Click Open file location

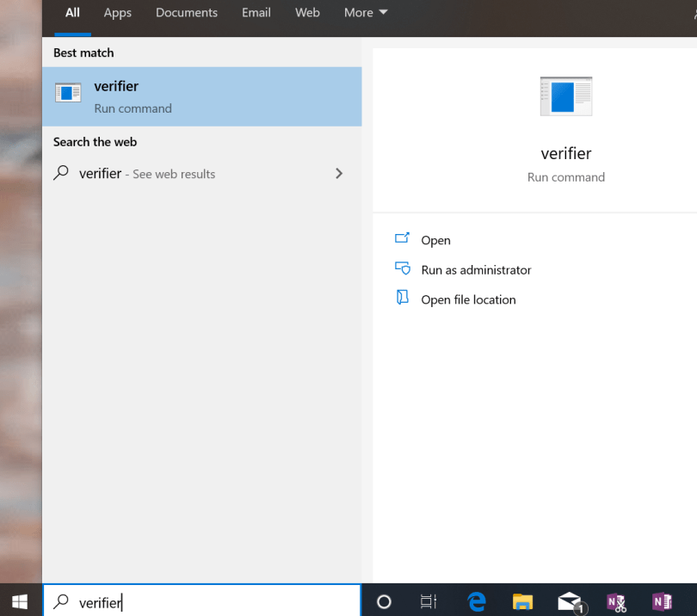tap(468, 299)
